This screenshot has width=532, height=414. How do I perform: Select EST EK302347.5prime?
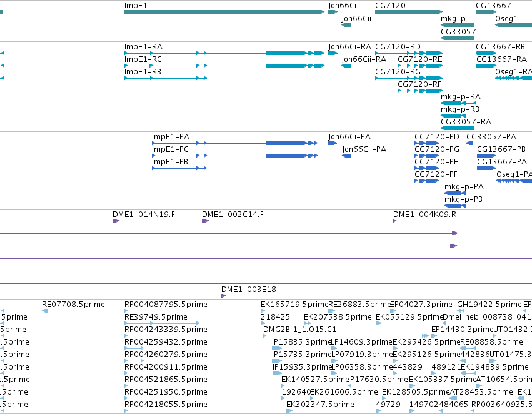(289, 411)
